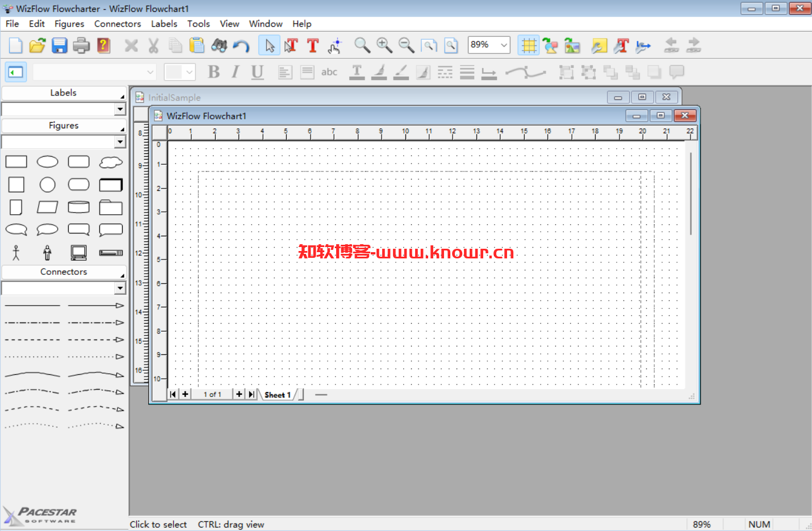Open the Connectors menu
812x531 pixels.
tap(118, 24)
